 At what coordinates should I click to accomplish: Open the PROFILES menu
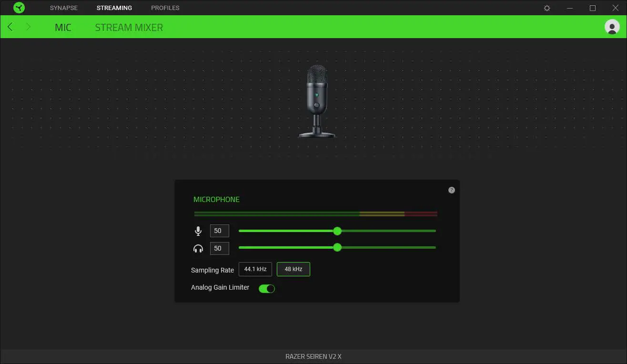(165, 8)
